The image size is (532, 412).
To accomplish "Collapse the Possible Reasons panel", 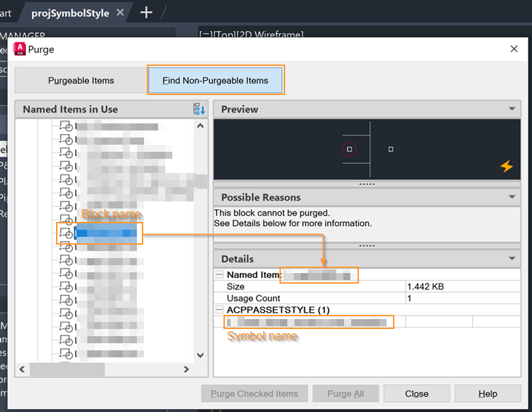I will (x=511, y=197).
